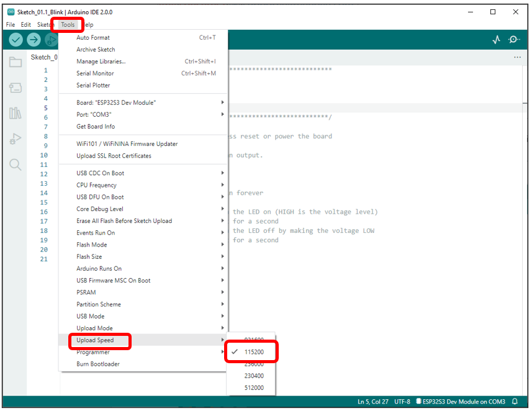Click ESP32S3 Dev Module on COM3 status
This screenshot has height=411, width=532.
tap(464, 402)
